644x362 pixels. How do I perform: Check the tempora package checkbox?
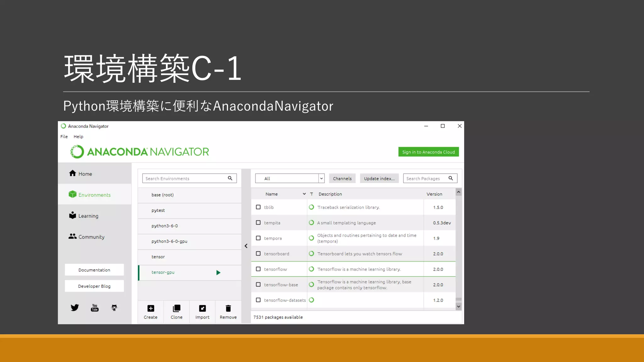pyautogui.click(x=258, y=238)
